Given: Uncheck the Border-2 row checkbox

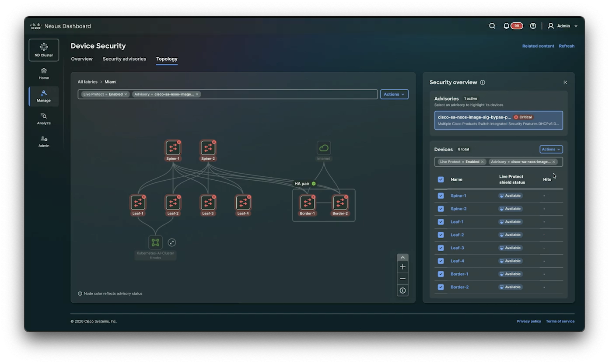Looking at the screenshot, I should pyautogui.click(x=441, y=287).
